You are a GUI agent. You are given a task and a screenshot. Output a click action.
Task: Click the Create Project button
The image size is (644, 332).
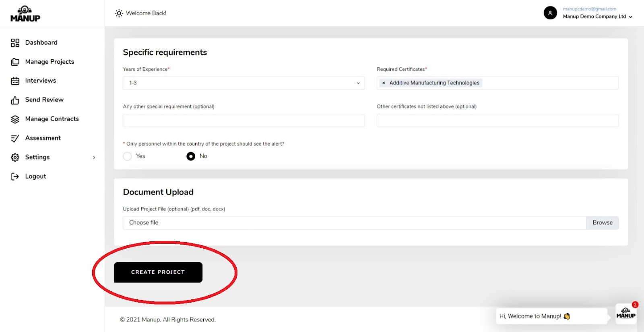(x=158, y=272)
